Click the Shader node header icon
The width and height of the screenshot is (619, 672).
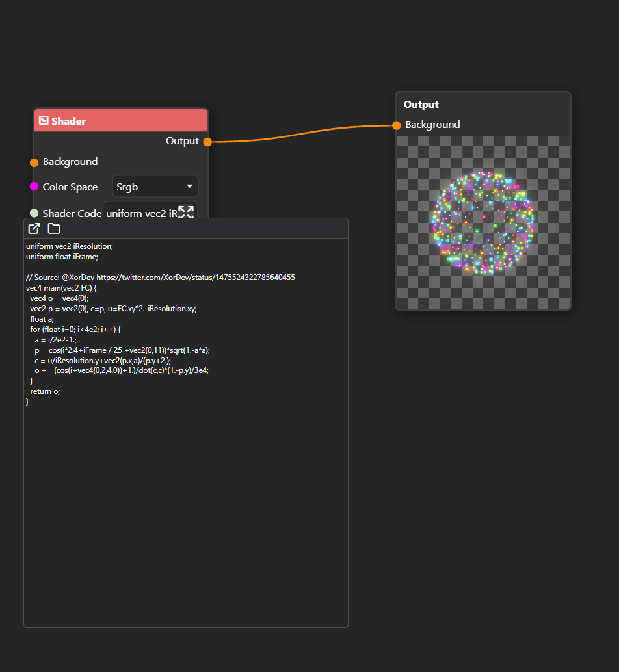(43, 120)
